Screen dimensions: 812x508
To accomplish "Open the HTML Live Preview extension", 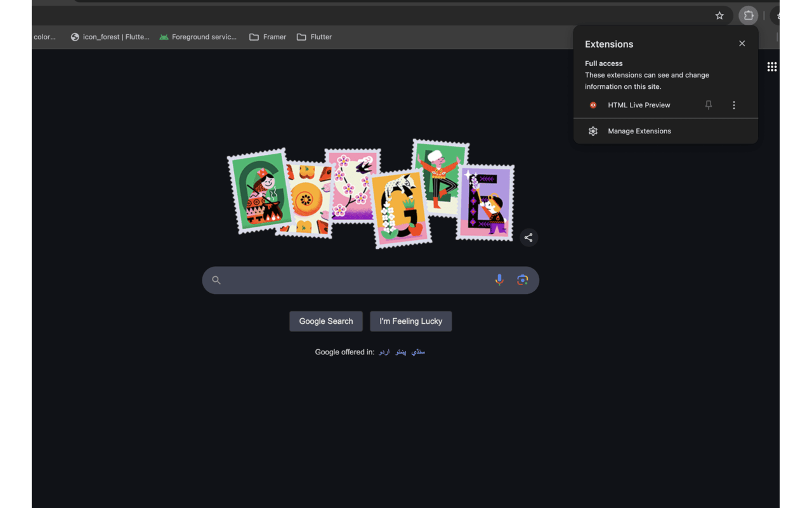I will coord(639,105).
